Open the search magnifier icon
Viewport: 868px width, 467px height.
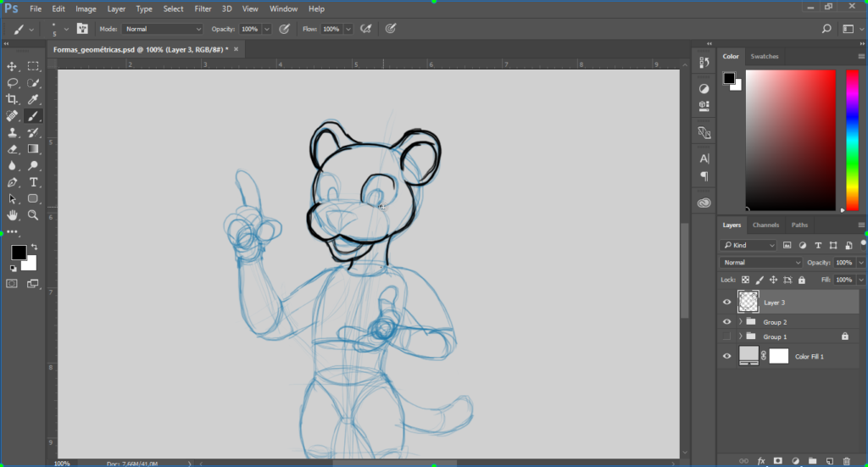[826, 29]
